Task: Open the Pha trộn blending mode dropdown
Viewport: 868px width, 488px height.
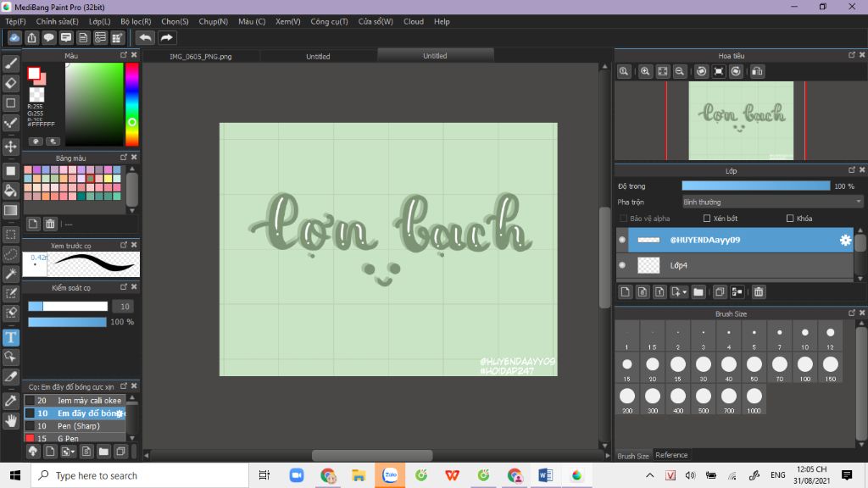Action: coord(771,202)
